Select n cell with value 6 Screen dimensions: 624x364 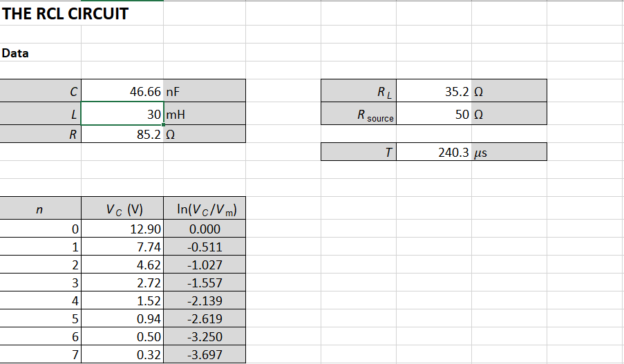click(x=40, y=336)
